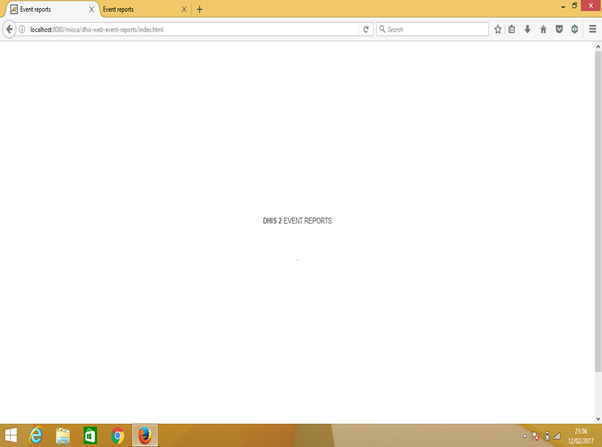
Task: Open the Windows Start button
Action: (x=11, y=435)
